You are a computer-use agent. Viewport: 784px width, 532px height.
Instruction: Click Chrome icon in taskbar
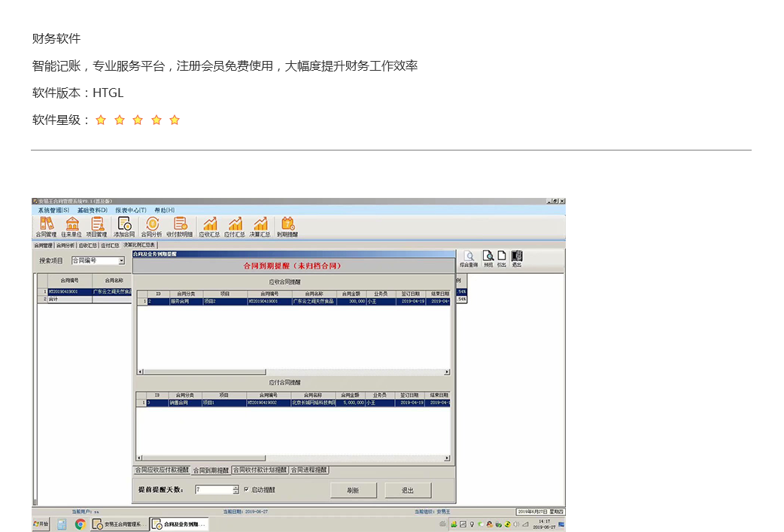pyautogui.click(x=80, y=524)
